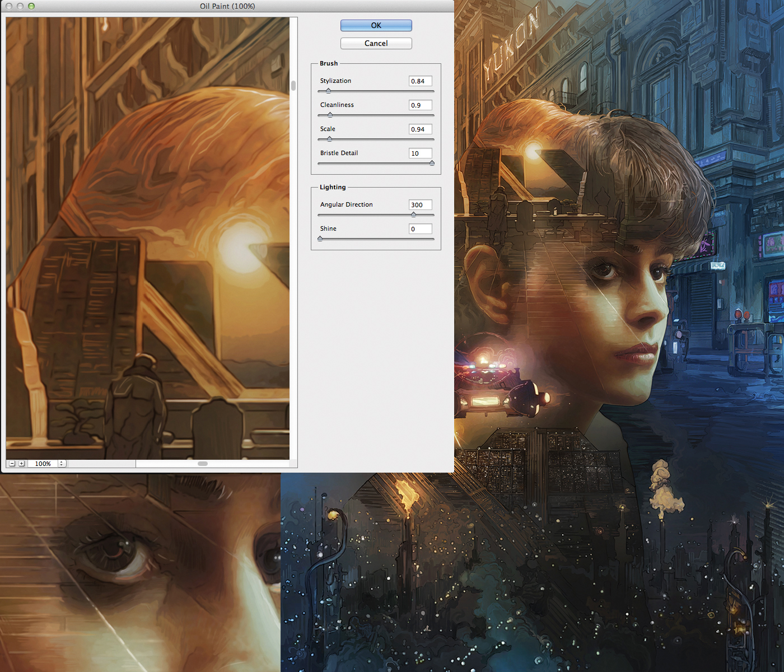784x672 pixels.
Task: Click the Shine value field
Action: (x=420, y=229)
